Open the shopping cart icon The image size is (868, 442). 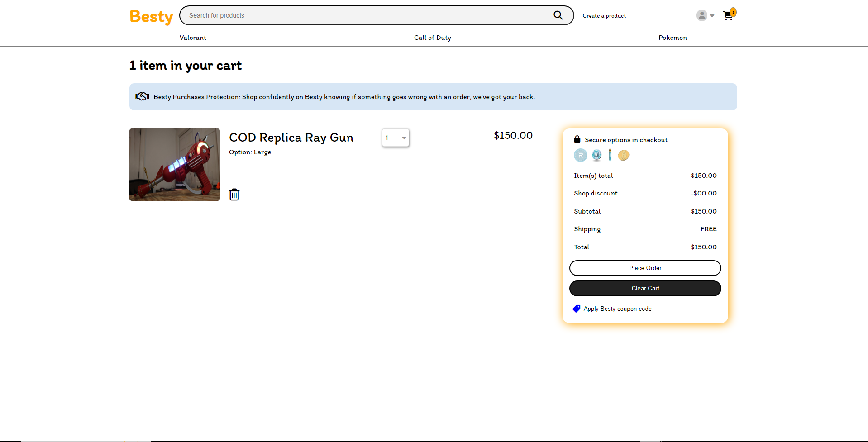tap(728, 16)
